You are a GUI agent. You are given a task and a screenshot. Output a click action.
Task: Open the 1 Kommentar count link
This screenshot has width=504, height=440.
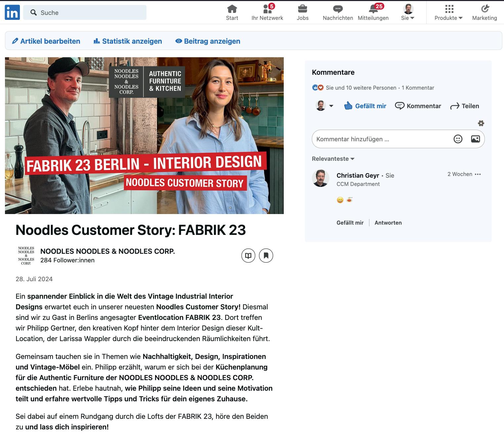point(418,88)
